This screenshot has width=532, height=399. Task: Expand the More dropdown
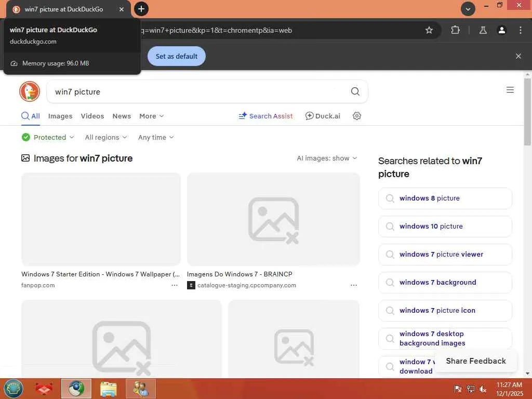pyautogui.click(x=151, y=116)
